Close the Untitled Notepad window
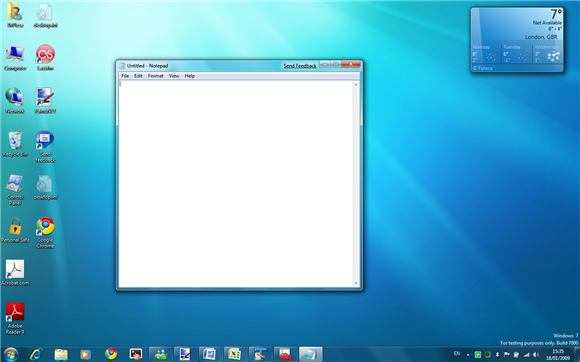The width and height of the screenshot is (580, 362). [351, 64]
